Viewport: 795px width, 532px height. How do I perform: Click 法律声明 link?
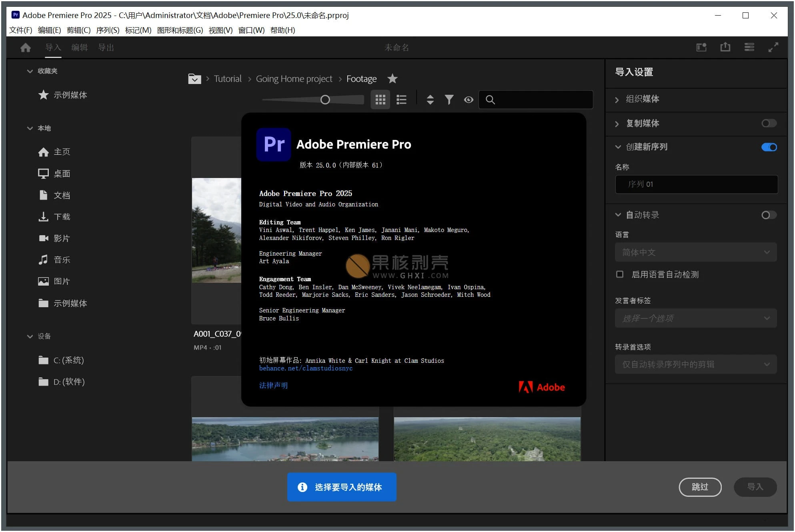274,385
